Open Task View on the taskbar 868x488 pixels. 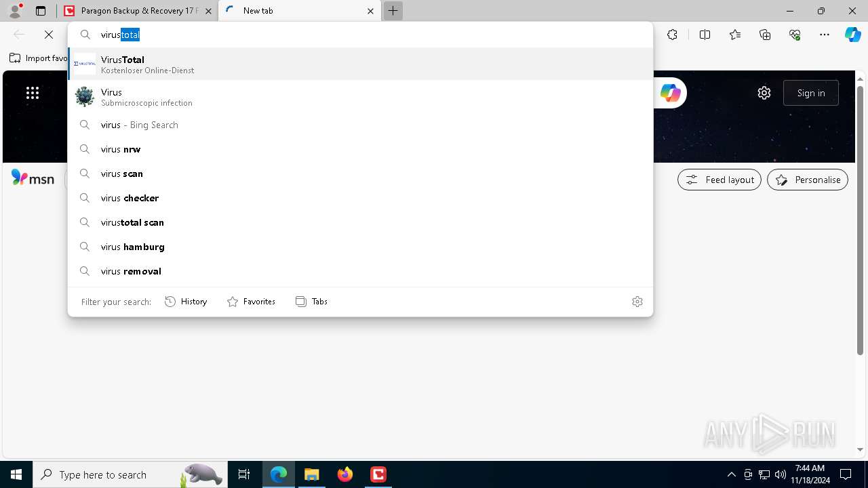tap(244, 474)
